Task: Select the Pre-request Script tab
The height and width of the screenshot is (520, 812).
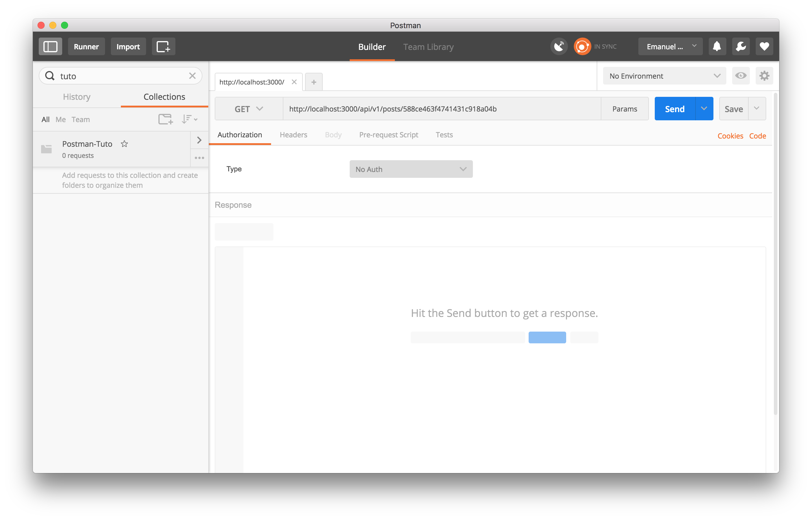Action: pos(388,135)
